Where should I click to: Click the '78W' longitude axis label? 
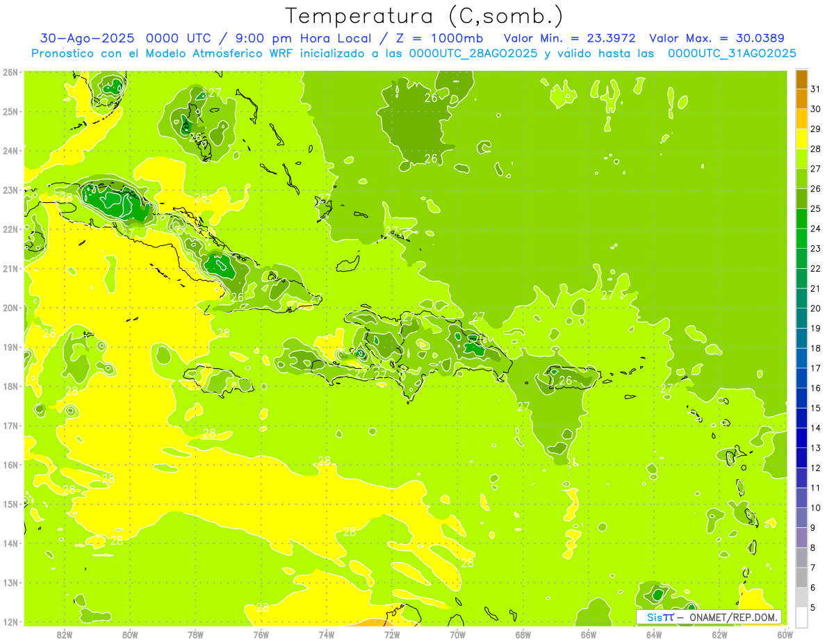click(195, 634)
